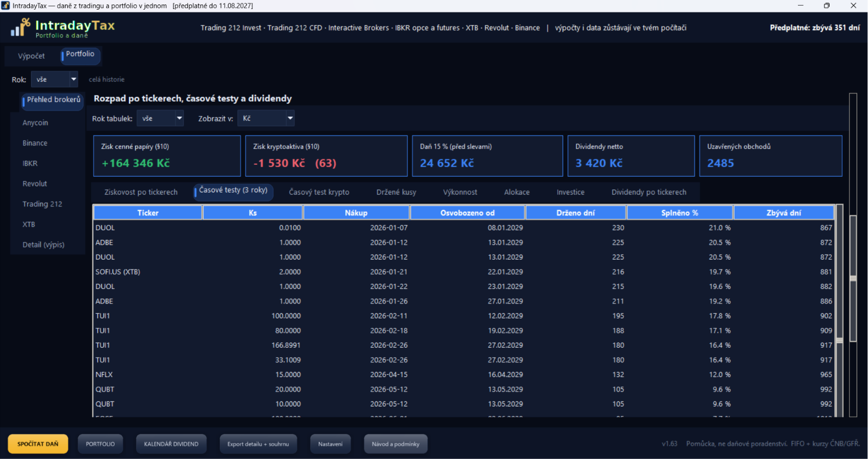
Task: Click the IntradayTax logo icon
Action: tap(20, 28)
